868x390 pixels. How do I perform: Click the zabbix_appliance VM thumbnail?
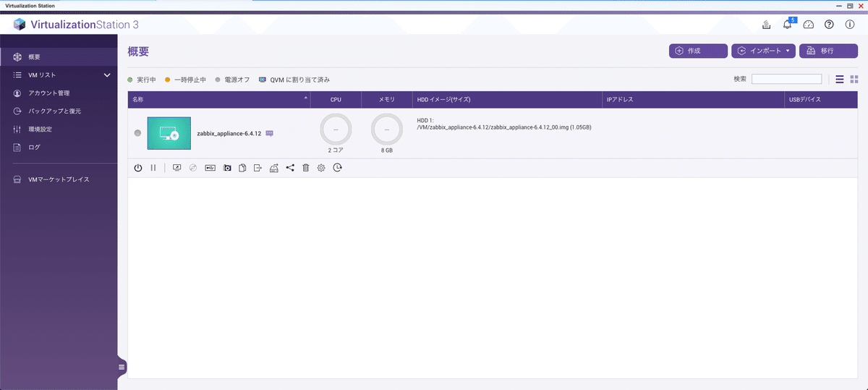(x=169, y=133)
